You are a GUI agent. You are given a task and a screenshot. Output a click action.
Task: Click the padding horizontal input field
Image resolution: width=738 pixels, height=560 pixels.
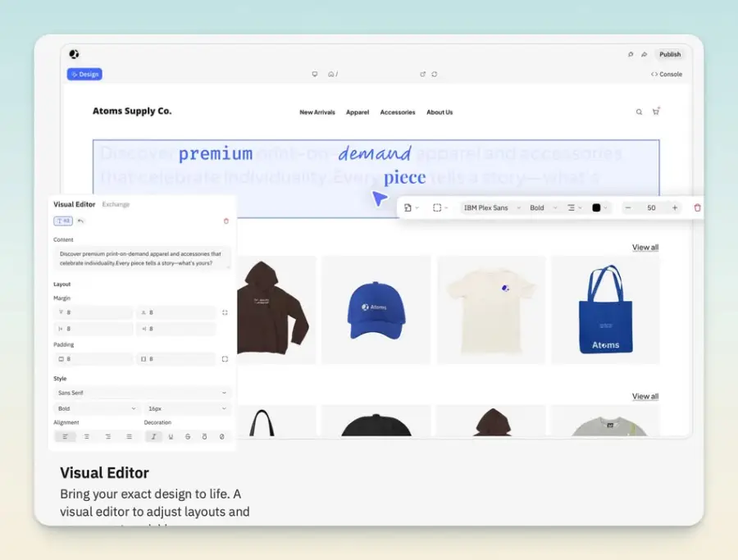[x=176, y=359]
